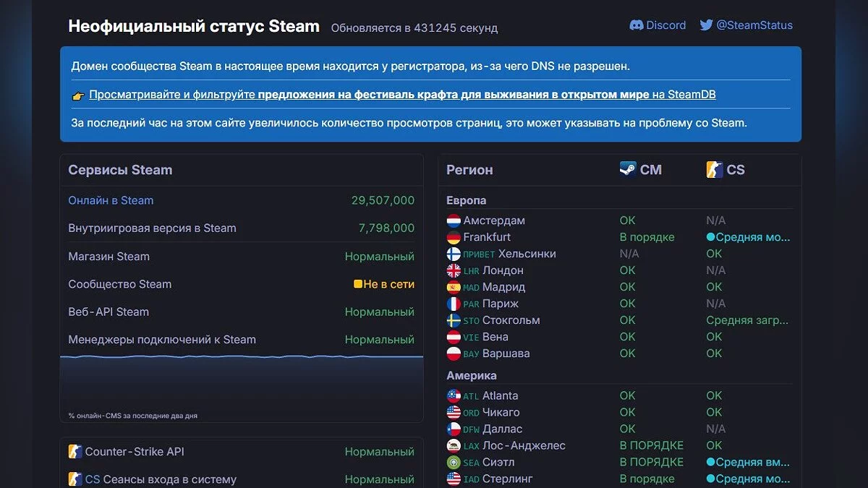Click the CS link in Сеансы входа row
868x488 pixels.
(93, 479)
